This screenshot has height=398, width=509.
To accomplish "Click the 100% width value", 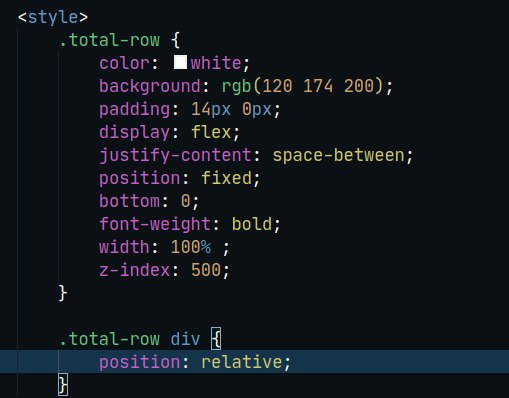I will click(x=191, y=247).
